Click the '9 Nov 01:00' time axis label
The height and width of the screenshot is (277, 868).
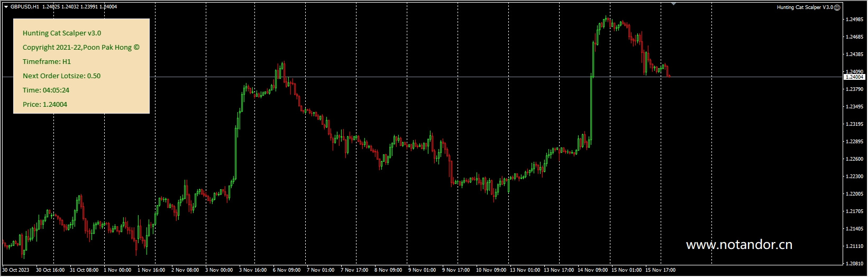point(422,270)
